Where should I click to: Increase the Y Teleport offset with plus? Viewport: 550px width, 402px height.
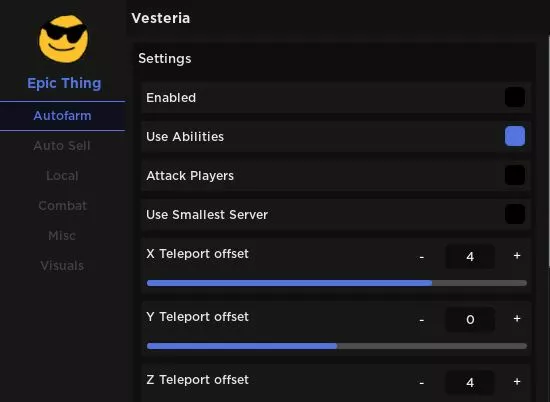click(x=517, y=319)
